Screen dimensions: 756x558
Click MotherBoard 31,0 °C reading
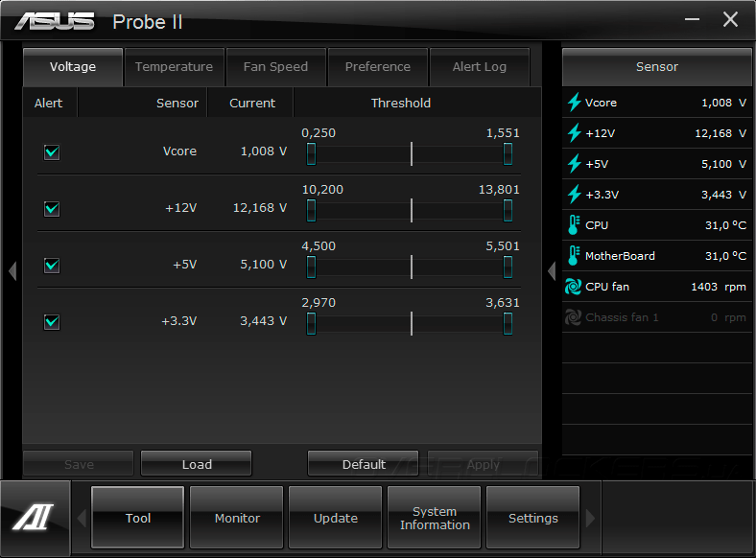coord(725,256)
